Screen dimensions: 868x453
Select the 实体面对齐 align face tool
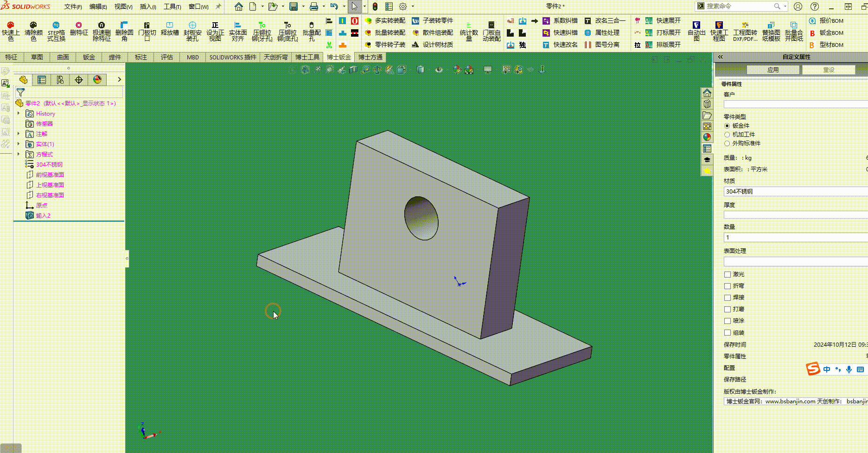click(x=238, y=31)
